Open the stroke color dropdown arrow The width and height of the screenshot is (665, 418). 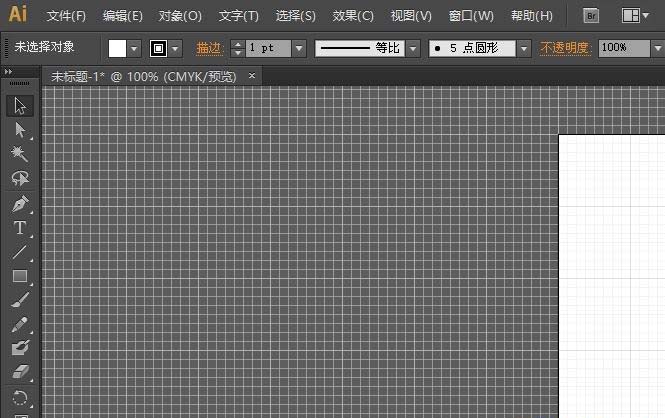[x=176, y=48]
